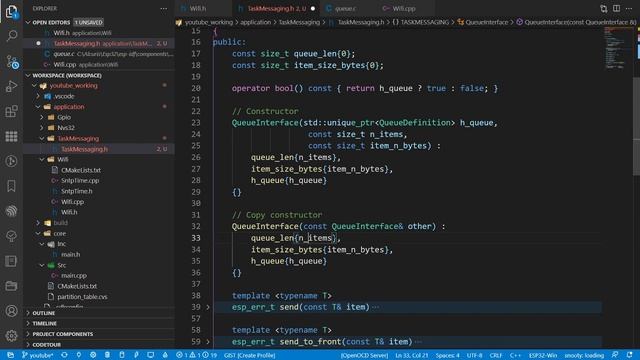640x360 pixels.
Task: Open the Extensions view
Action: pos(11,111)
